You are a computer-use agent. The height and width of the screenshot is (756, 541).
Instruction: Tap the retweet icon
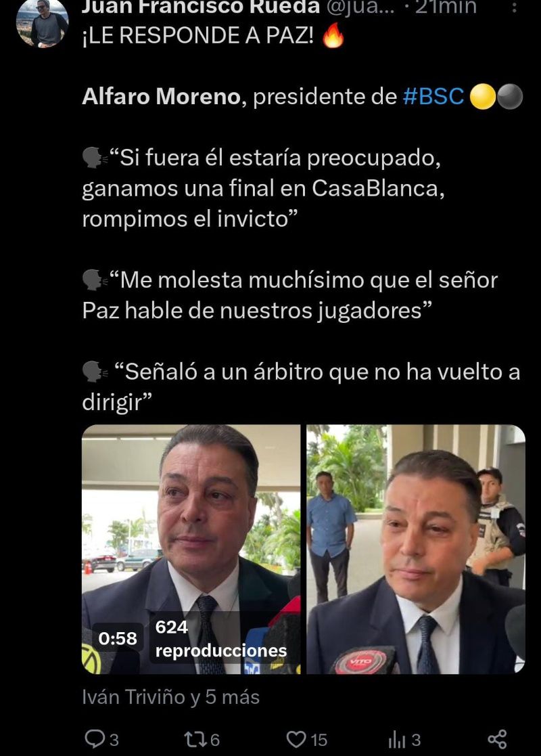(x=195, y=739)
